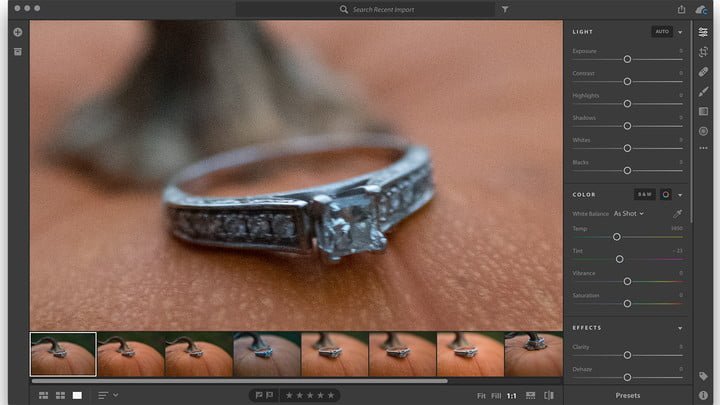The width and height of the screenshot is (720, 405).
Task: Open the White Balance As Shot dropdown
Action: click(628, 214)
